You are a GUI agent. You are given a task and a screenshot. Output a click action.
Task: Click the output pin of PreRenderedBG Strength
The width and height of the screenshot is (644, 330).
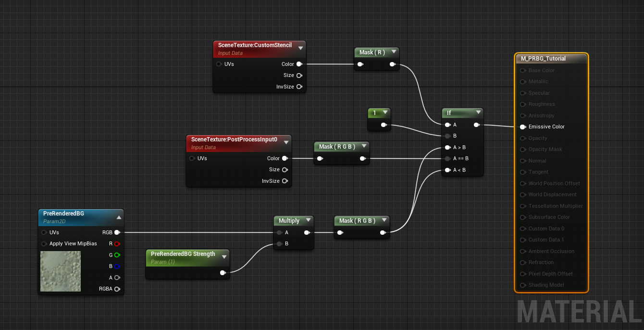(223, 272)
